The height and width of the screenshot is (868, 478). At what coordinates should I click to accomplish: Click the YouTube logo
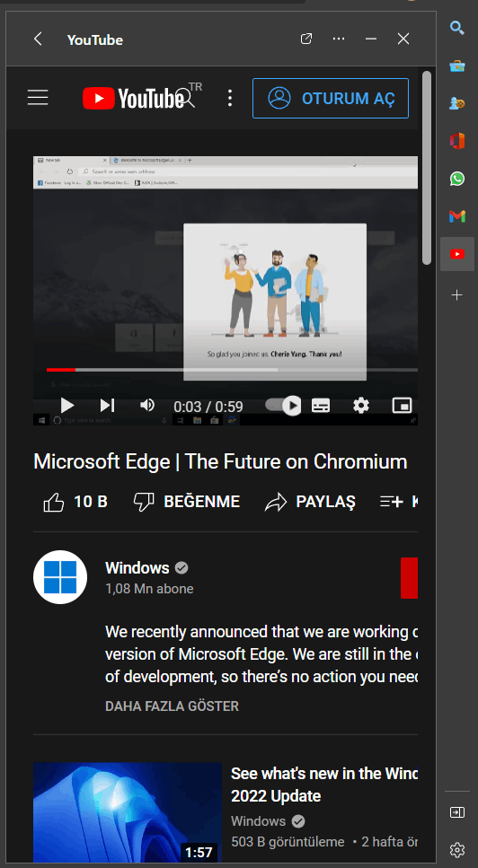pyautogui.click(x=133, y=99)
